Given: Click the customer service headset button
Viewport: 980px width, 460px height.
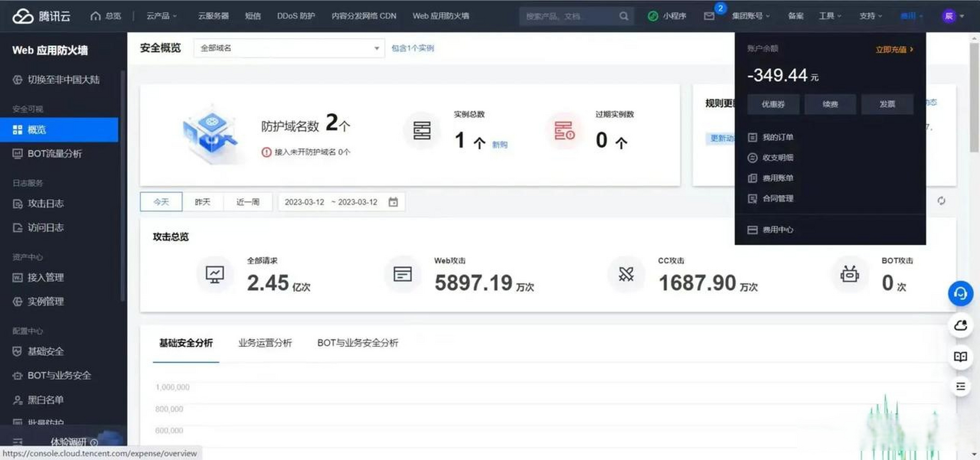Looking at the screenshot, I should pyautogui.click(x=960, y=294).
